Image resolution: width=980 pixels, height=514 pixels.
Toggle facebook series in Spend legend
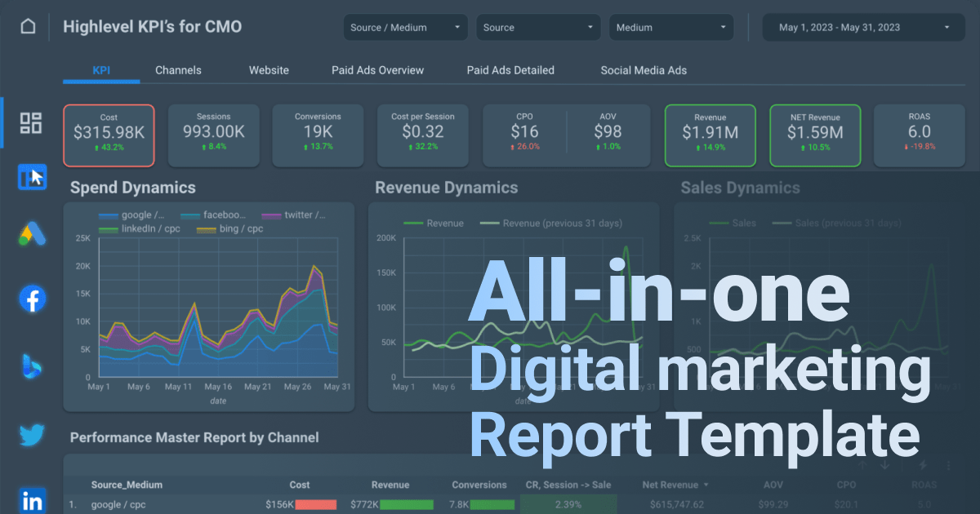tap(214, 215)
